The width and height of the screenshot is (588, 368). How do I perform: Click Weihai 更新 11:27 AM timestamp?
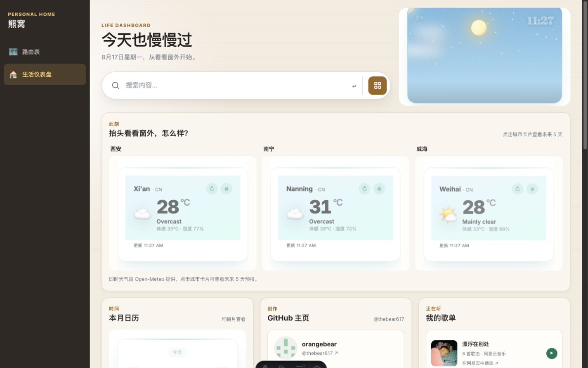click(x=454, y=245)
